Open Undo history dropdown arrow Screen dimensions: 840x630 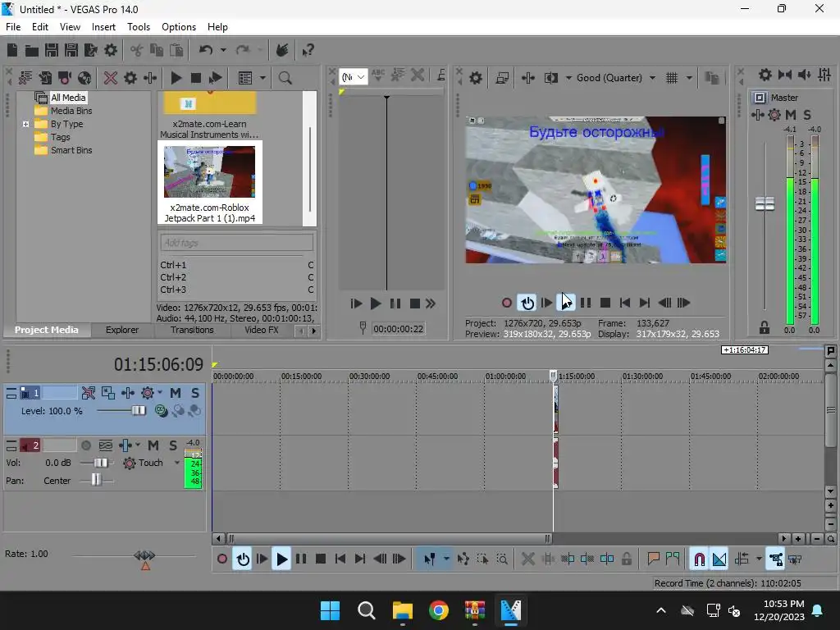pos(223,50)
